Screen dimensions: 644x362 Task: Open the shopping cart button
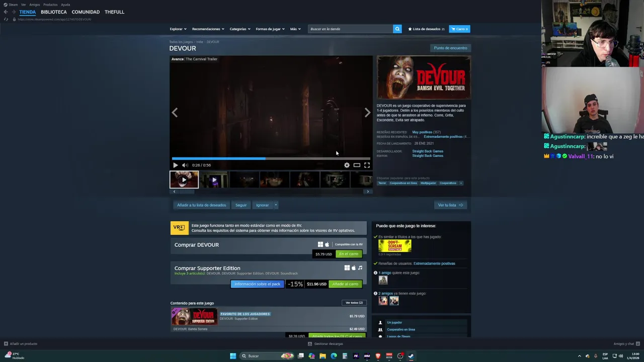459,29
